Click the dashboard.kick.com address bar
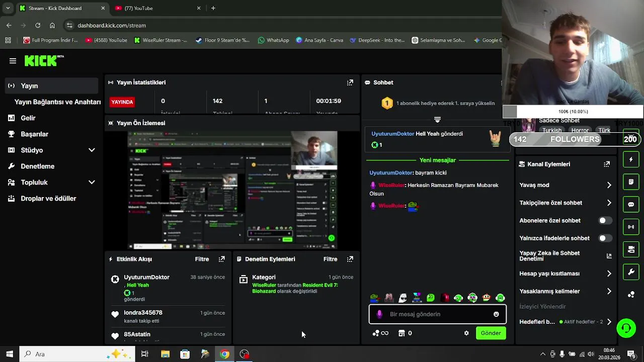This screenshot has width=644, height=362. (282, 25)
